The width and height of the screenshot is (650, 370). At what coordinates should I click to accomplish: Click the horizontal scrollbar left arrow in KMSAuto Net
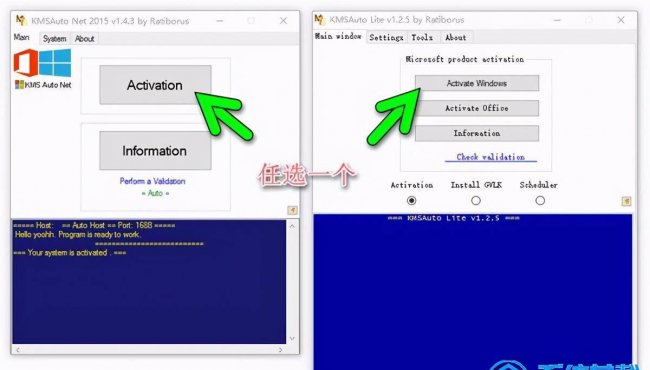click(x=17, y=350)
